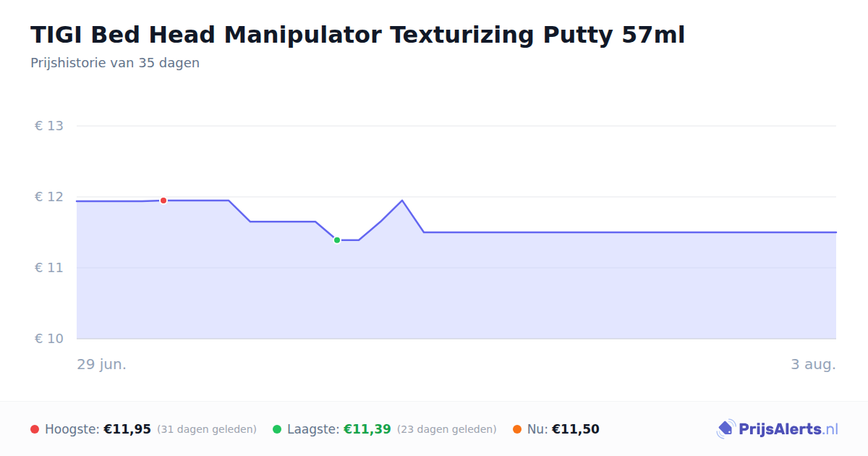This screenshot has width=868, height=456.
Task: Click the highest price value €11,95
Action: pos(127,429)
